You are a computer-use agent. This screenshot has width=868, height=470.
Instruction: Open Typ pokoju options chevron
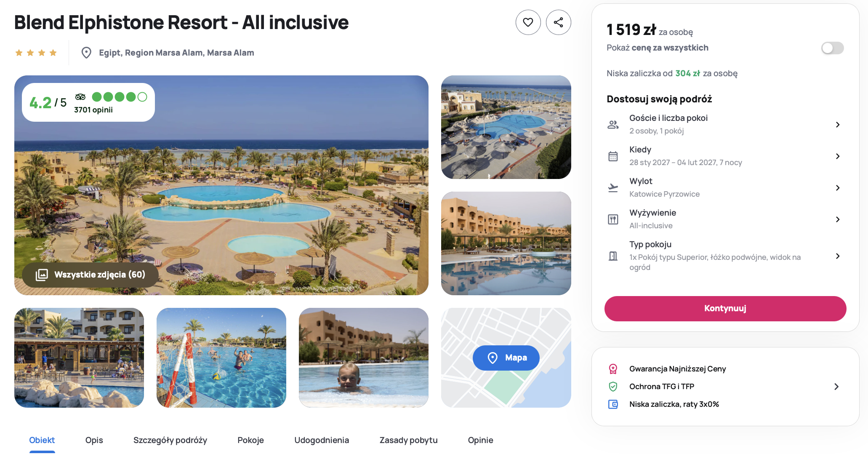point(838,256)
